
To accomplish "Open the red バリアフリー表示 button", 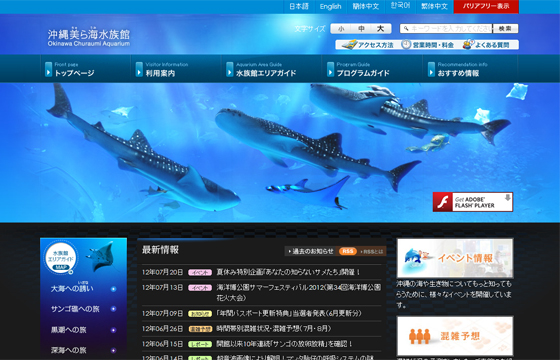I will pos(486,6).
